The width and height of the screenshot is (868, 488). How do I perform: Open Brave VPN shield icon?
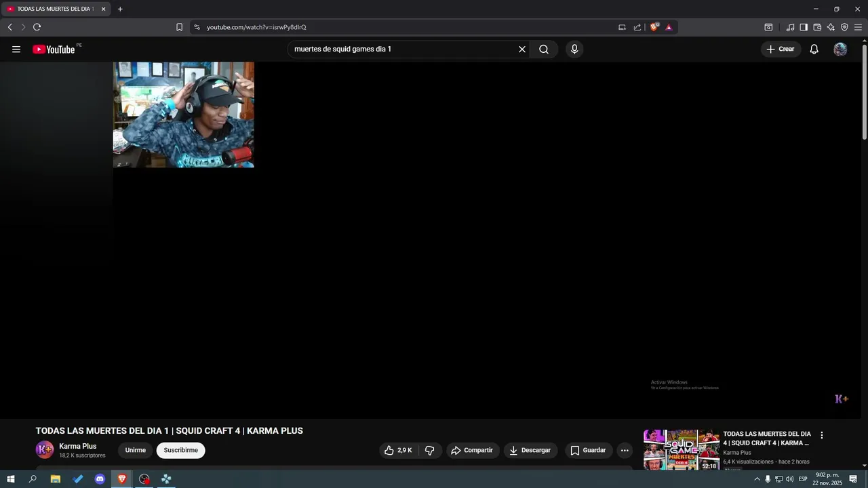(x=844, y=27)
